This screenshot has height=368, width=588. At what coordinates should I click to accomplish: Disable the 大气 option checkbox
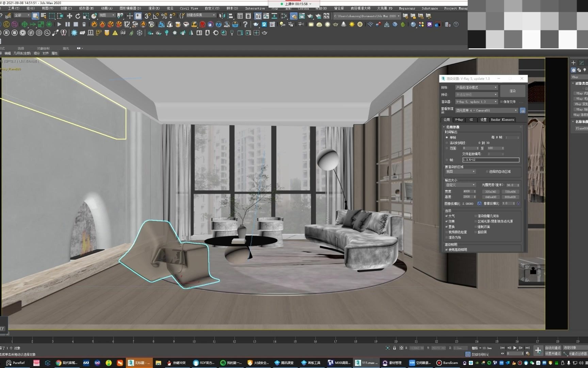click(x=446, y=216)
